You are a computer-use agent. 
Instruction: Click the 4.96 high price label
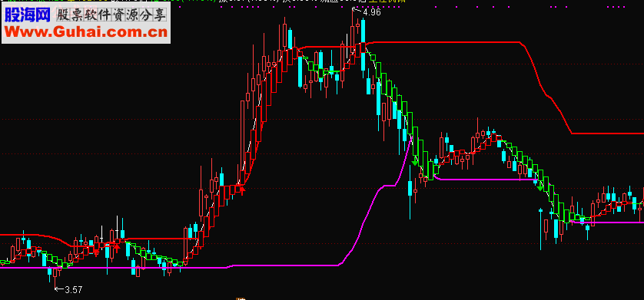click(372, 12)
